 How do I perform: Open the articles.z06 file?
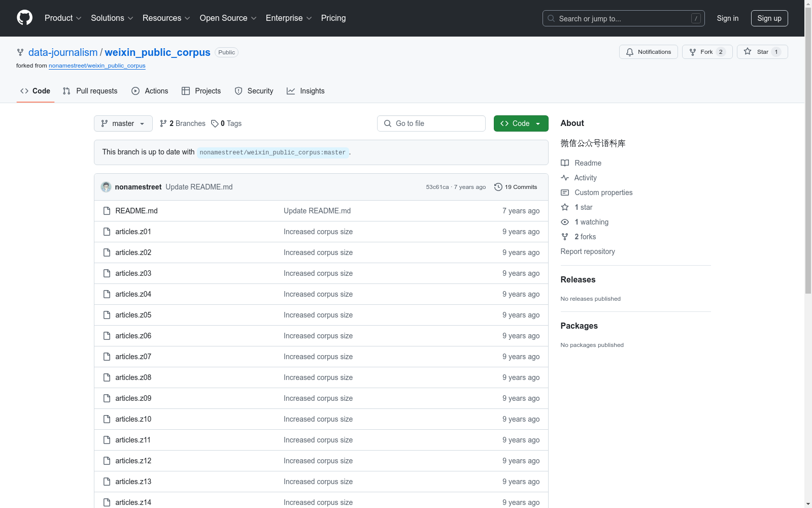click(x=133, y=336)
